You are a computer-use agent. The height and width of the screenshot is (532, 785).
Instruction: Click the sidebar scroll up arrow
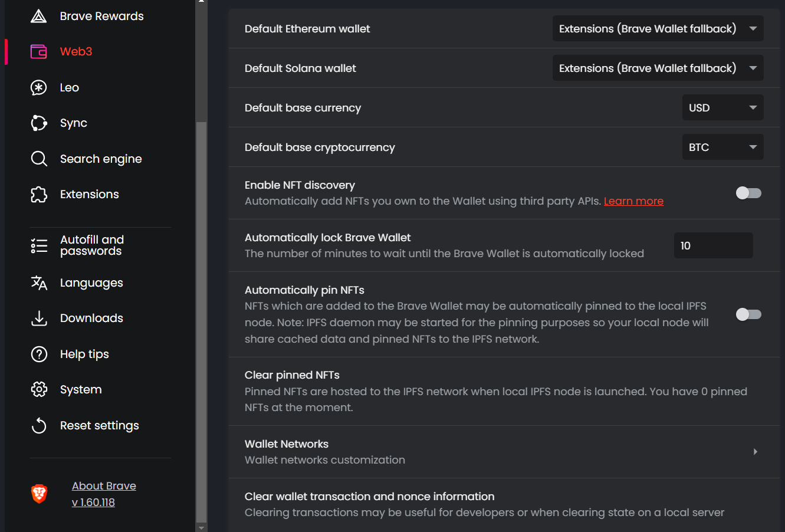202,2
